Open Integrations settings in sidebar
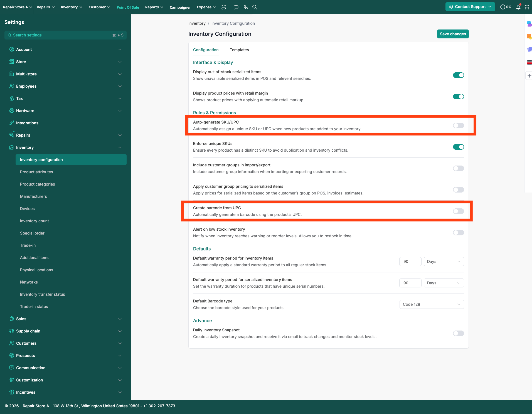The height and width of the screenshot is (414, 532). coord(27,123)
